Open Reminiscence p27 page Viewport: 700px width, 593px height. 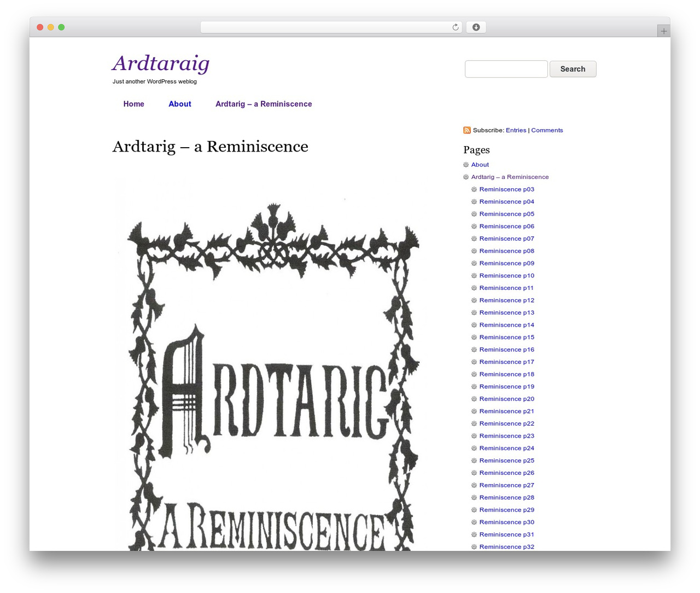click(x=506, y=485)
